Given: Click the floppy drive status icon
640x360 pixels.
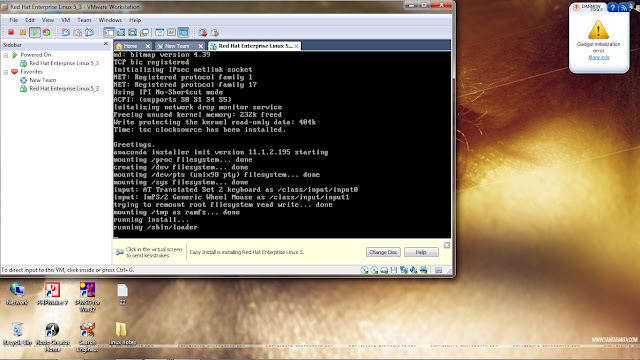Looking at the screenshot, I should pyautogui.click(x=394, y=270).
